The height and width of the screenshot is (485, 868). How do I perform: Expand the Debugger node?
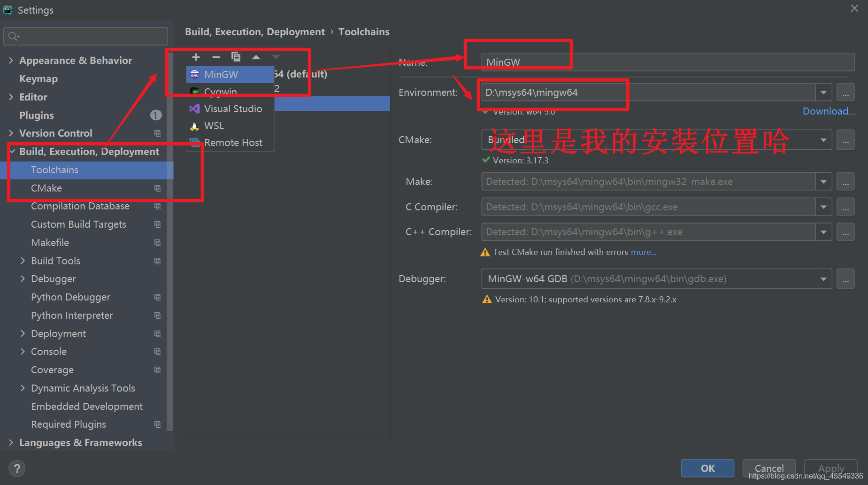(x=23, y=278)
